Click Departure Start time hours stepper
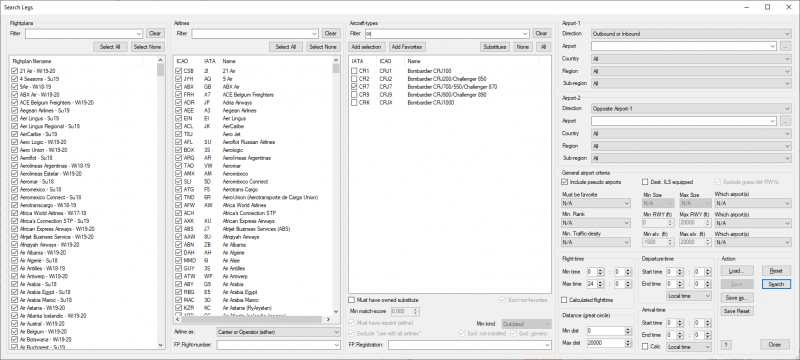The width and height of the screenshot is (800, 360). click(681, 272)
